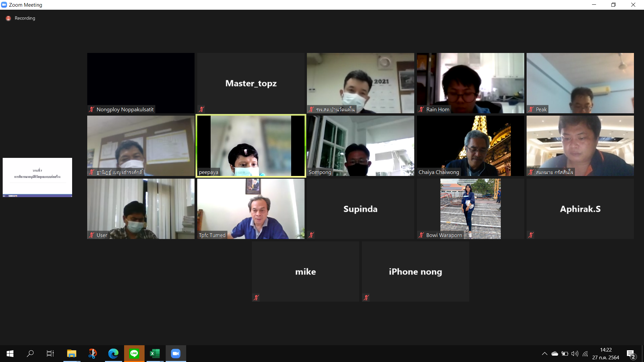The width and height of the screenshot is (644, 362).
Task: Select the shared presentation slide thumbnail
Action: pyautogui.click(x=37, y=177)
